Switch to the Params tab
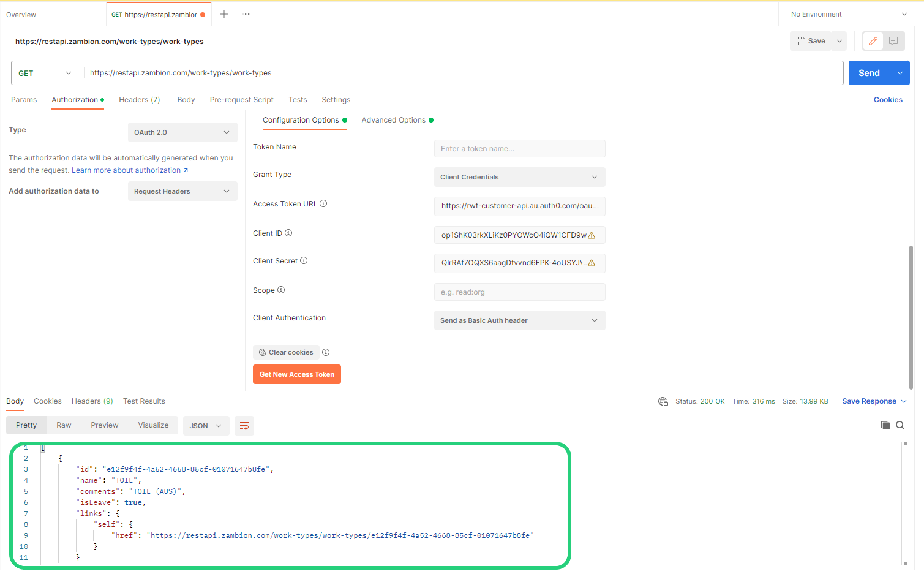Viewport: 924px width, 574px height. point(24,100)
